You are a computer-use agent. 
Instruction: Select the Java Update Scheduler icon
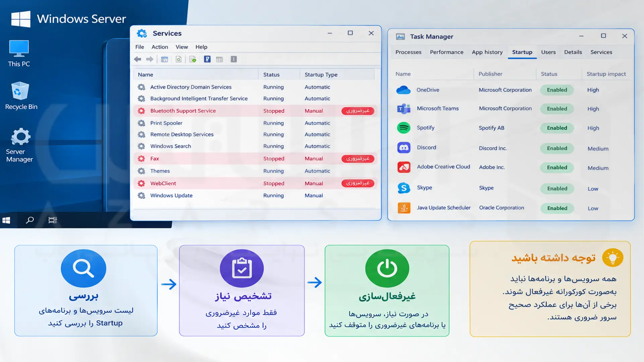tap(404, 208)
